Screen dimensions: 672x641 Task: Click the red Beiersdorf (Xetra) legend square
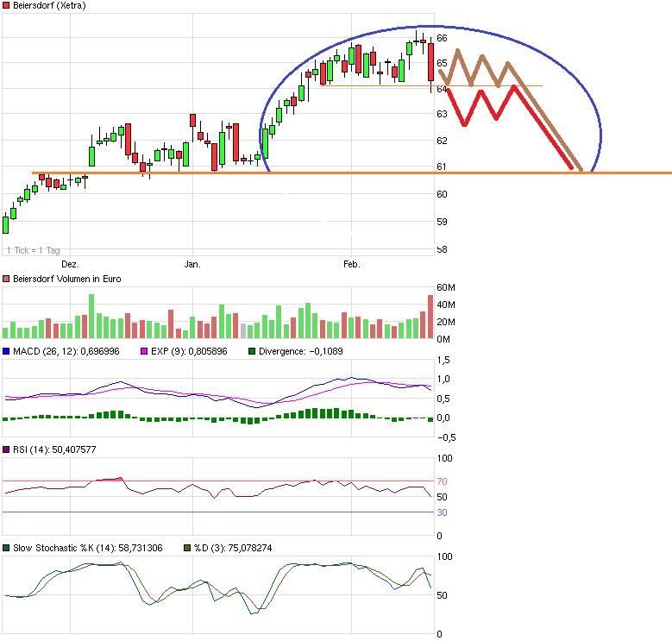coord(7,5)
